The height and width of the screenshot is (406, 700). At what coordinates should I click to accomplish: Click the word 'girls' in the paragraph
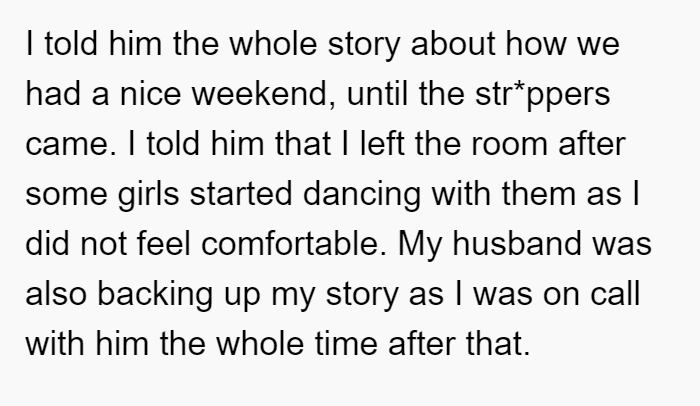(148, 195)
